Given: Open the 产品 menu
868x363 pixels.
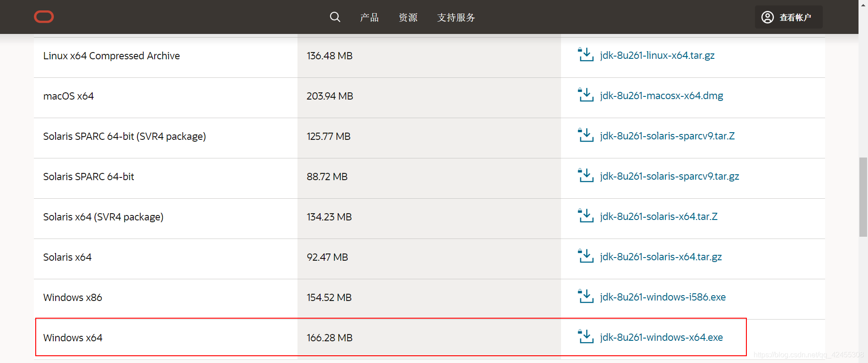Looking at the screenshot, I should tap(369, 17).
